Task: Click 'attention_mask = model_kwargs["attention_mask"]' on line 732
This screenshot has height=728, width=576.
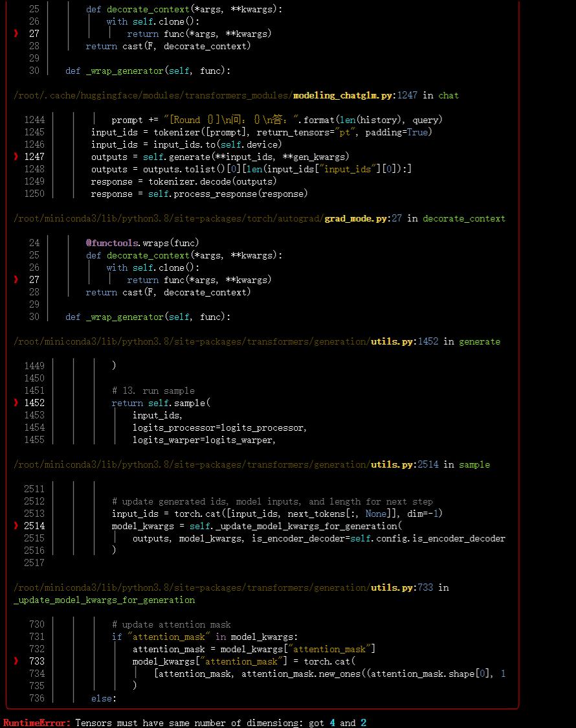Action: click(254, 649)
